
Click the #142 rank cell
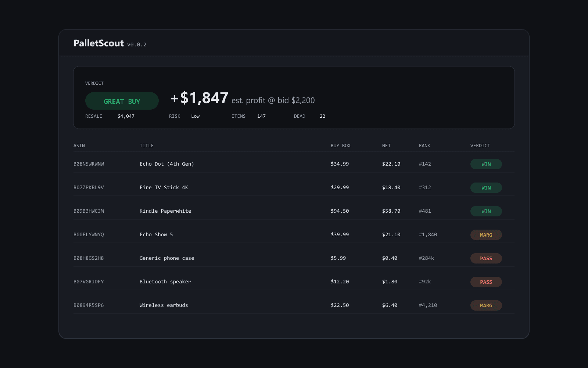(425, 164)
